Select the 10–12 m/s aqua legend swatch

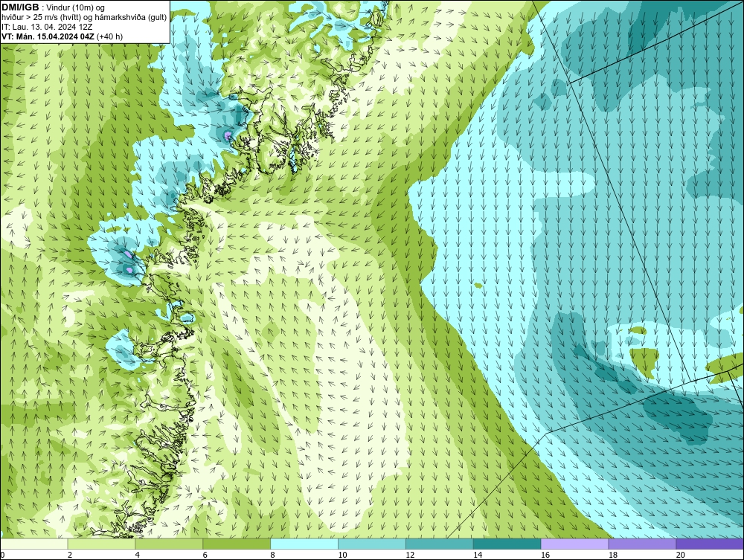(x=372, y=544)
